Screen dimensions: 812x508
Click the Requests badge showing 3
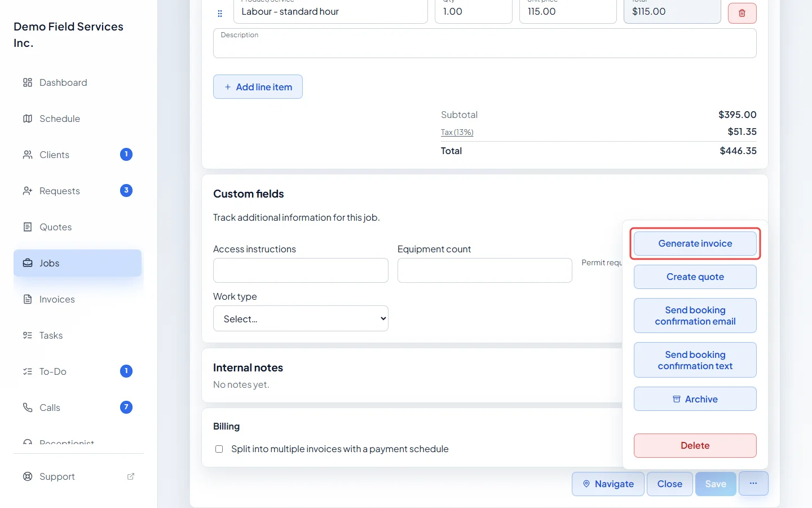tap(126, 190)
